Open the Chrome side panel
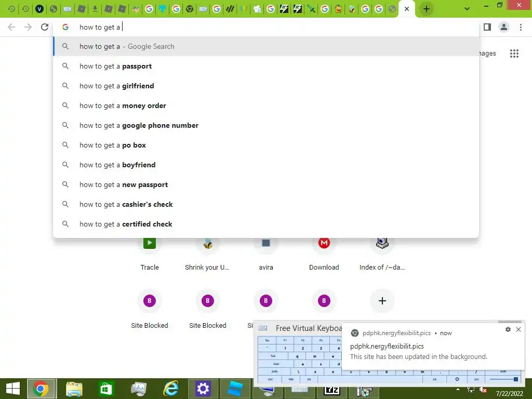Viewport: 532px width, 399px height. click(x=487, y=27)
